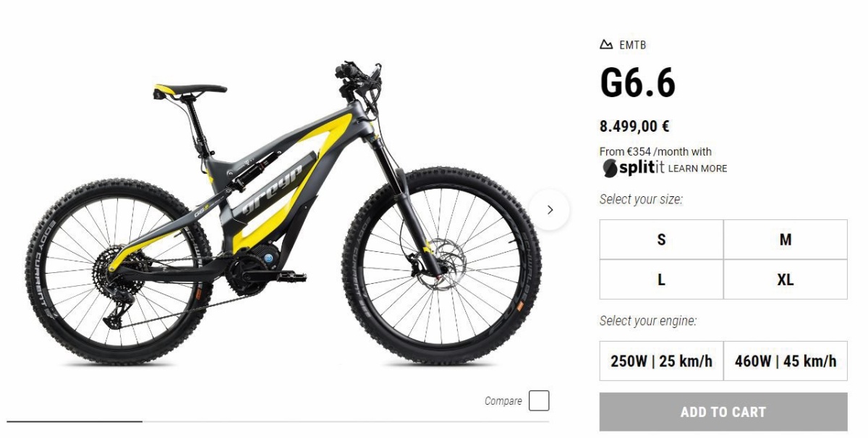The width and height of the screenshot is (868, 438).
Task: Pick the 460W | 45 km/h engine
Action: point(786,361)
